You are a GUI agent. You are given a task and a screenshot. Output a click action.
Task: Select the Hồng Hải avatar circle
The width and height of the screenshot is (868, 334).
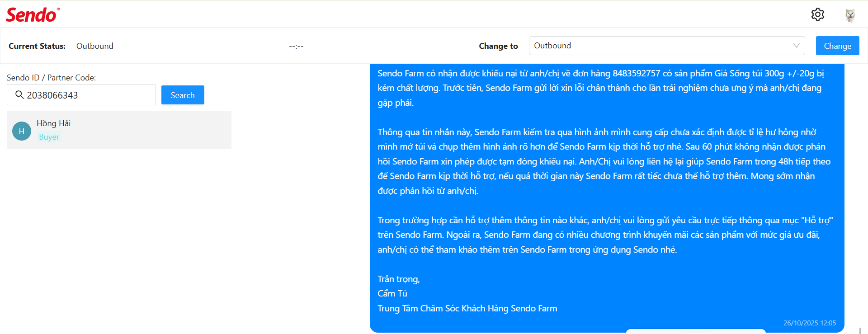pos(22,131)
